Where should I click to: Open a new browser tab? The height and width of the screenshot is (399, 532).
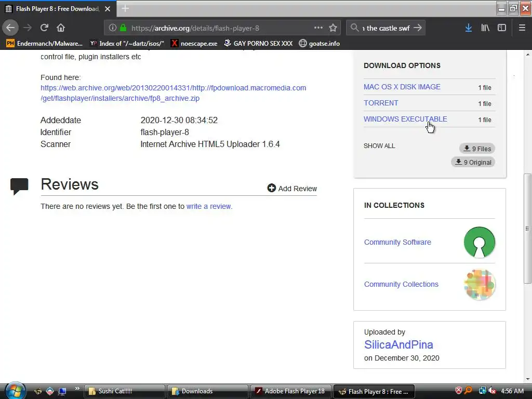point(125,8)
